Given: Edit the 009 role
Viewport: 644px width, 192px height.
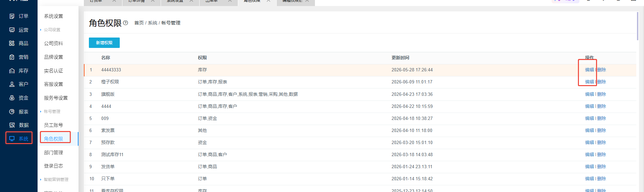Looking at the screenshot, I should (589, 118).
